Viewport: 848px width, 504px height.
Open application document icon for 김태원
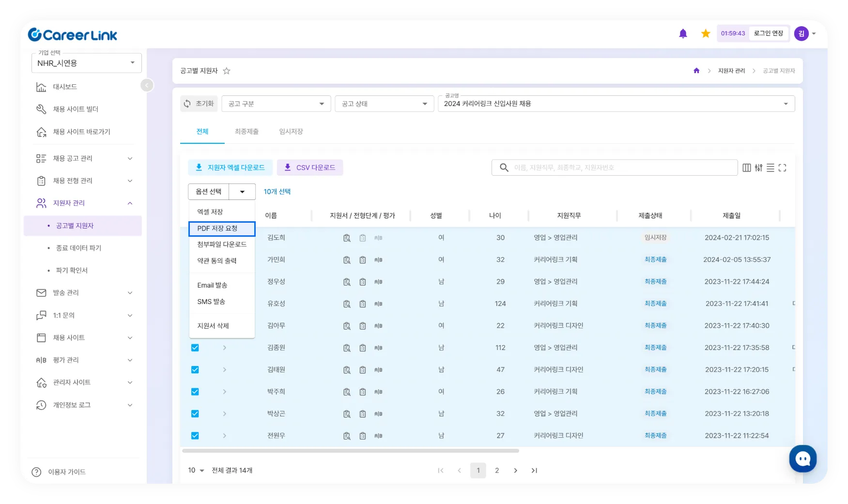(x=347, y=370)
